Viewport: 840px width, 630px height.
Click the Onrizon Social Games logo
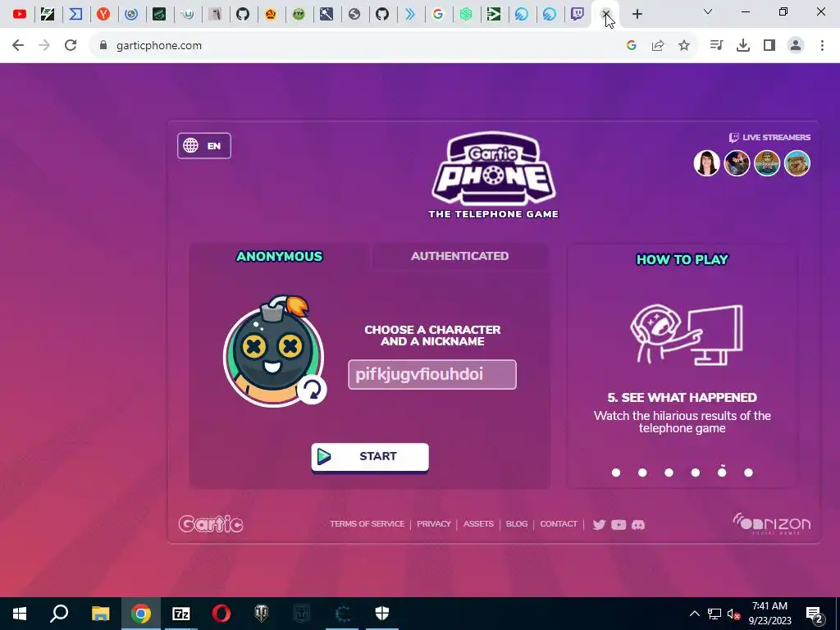tap(771, 523)
